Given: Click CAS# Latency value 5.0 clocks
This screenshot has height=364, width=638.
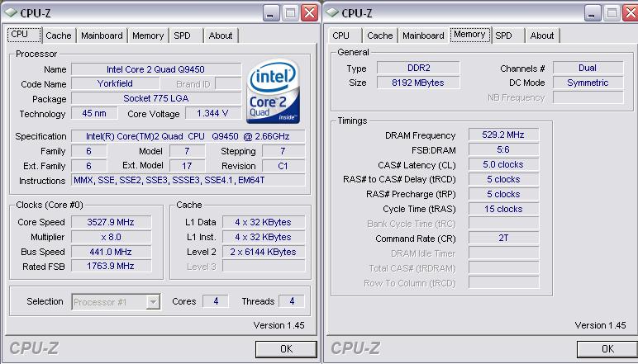Looking at the screenshot, I should [x=504, y=164].
